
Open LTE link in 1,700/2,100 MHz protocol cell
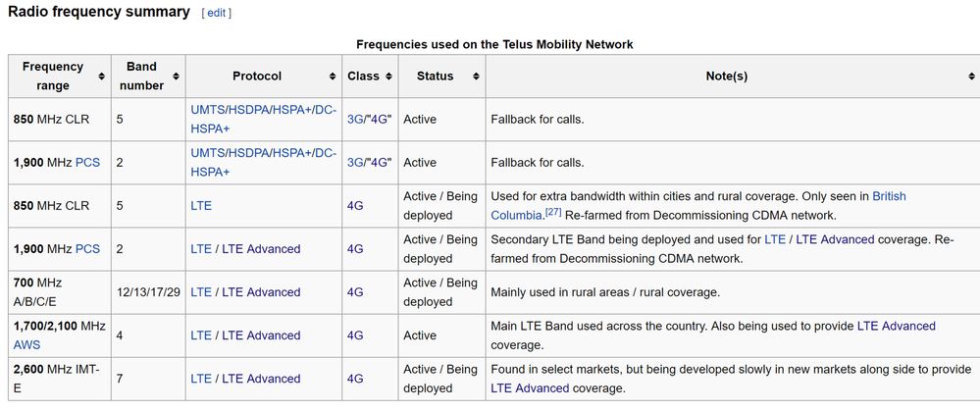pos(201,335)
